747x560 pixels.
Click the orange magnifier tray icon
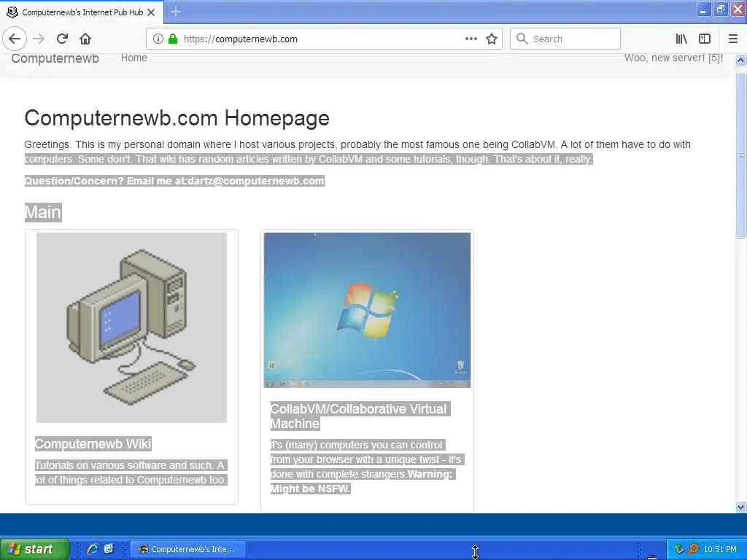pyautogui.click(x=693, y=549)
